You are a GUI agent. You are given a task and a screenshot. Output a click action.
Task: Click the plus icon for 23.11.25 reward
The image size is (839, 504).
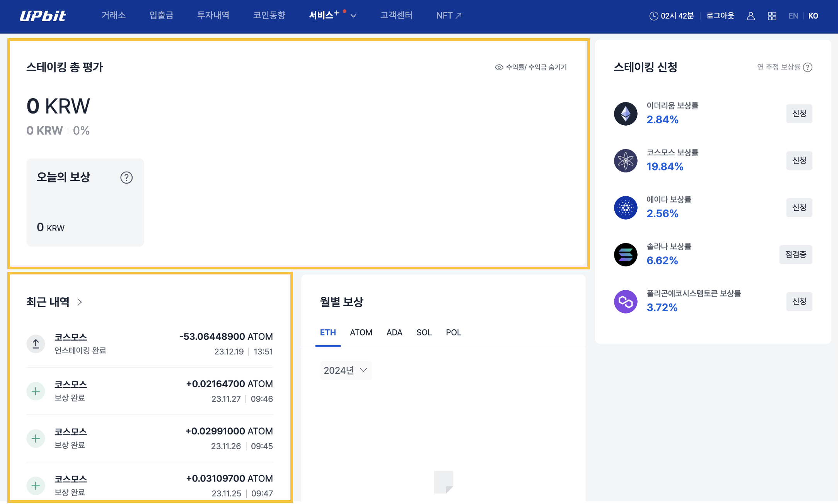click(36, 486)
